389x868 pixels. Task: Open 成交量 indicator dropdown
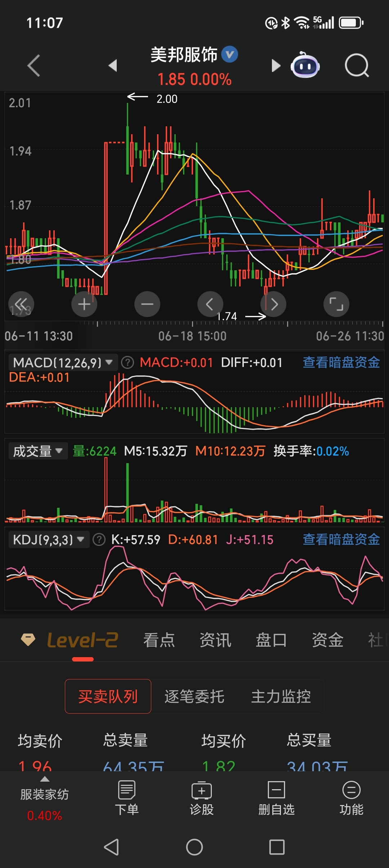pos(38,451)
